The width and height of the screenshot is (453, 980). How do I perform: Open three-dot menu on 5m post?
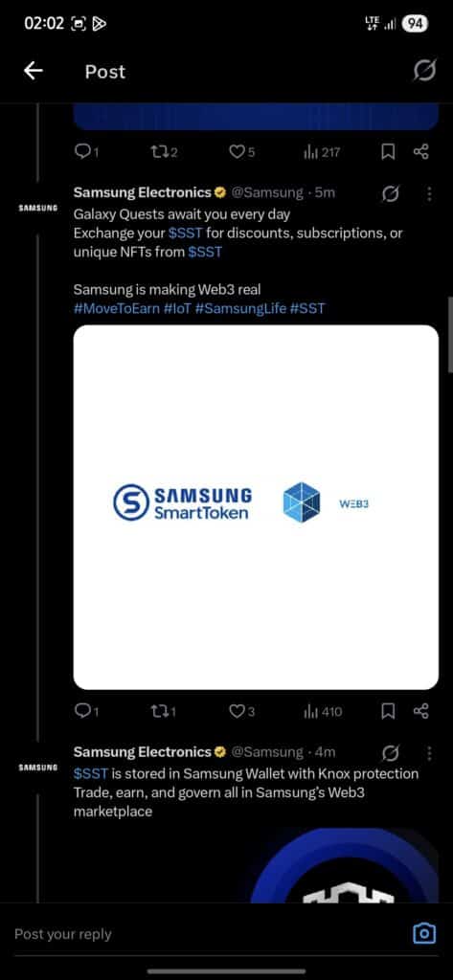(429, 194)
